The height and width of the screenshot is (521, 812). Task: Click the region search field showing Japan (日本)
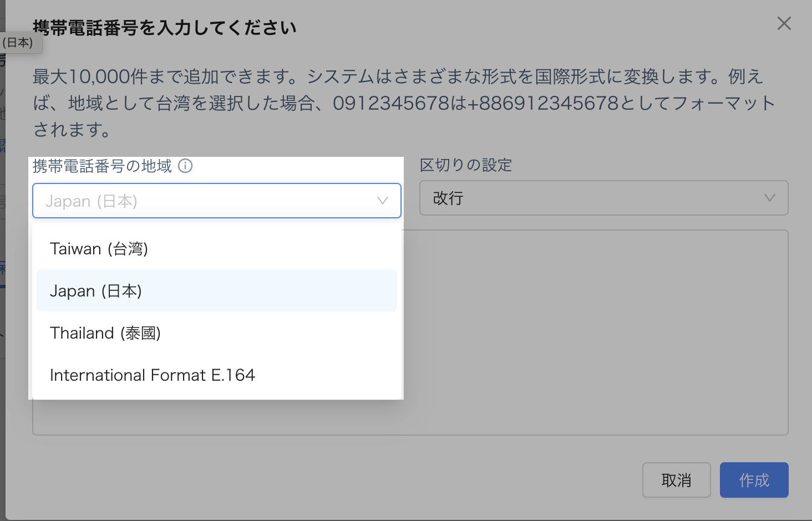200,201
